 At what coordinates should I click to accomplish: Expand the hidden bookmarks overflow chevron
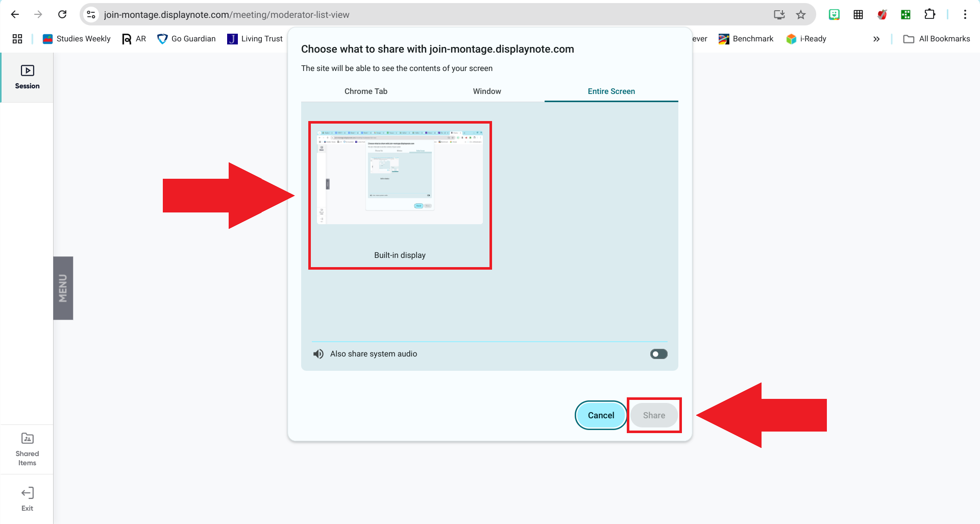pos(876,39)
